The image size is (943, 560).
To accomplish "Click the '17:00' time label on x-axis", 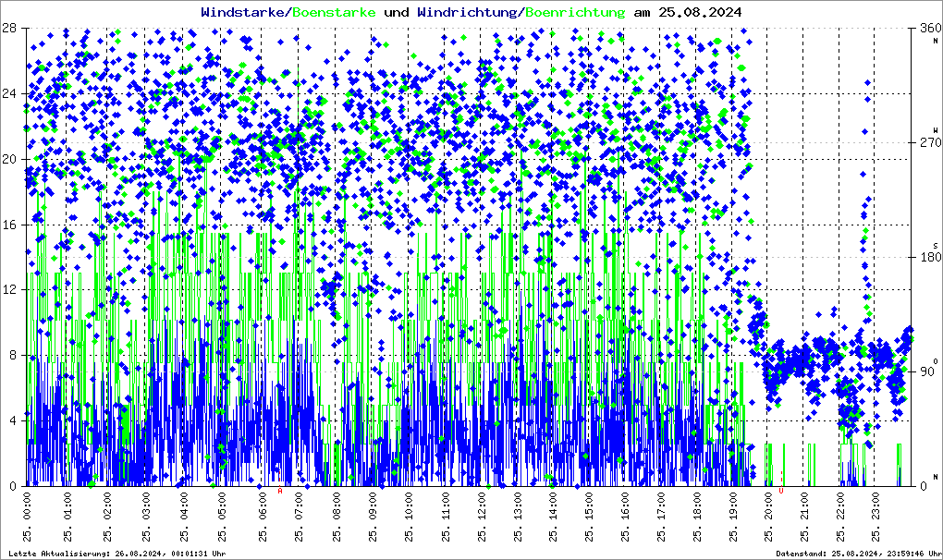I will (x=662, y=506).
